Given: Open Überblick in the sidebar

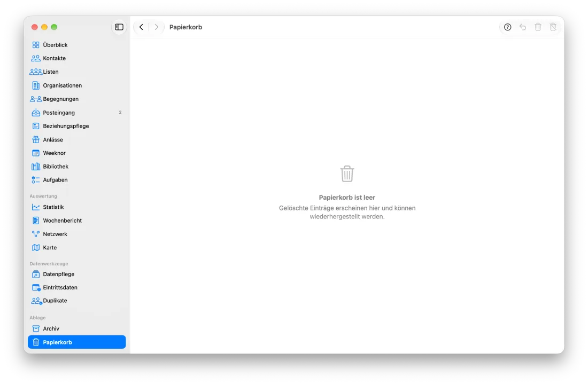Looking at the screenshot, I should click(77, 45).
